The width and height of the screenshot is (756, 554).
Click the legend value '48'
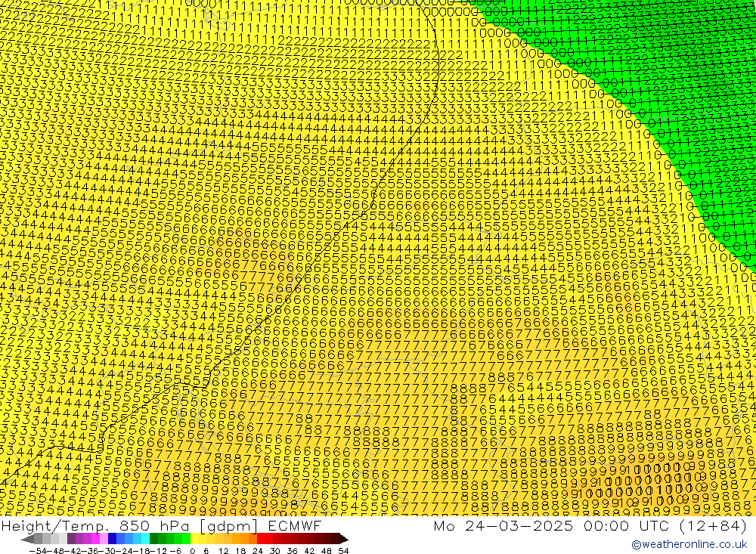pyautogui.click(x=326, y=551)
